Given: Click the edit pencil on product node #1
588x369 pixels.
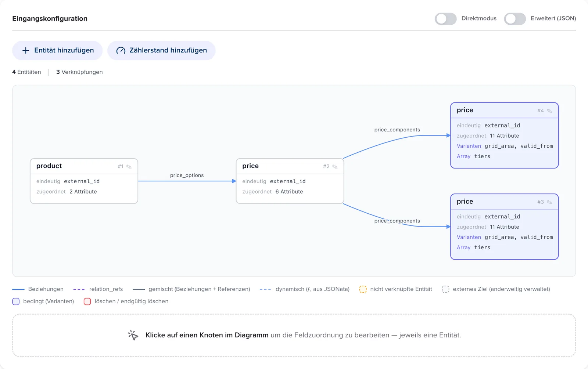Looking at the screenshot, I should click(x=129, y=167).
